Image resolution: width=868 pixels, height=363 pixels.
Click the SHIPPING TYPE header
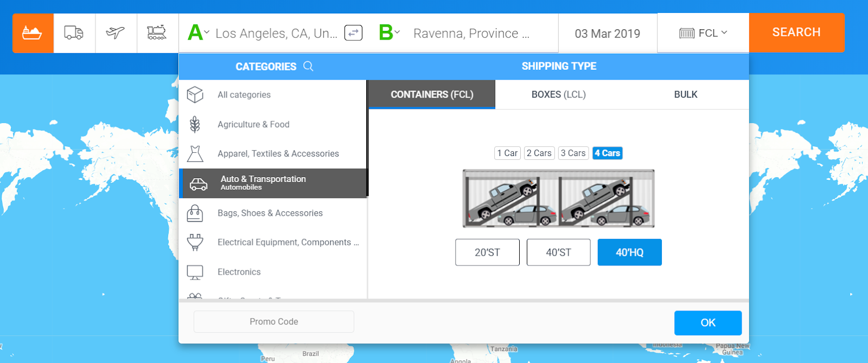559,66
